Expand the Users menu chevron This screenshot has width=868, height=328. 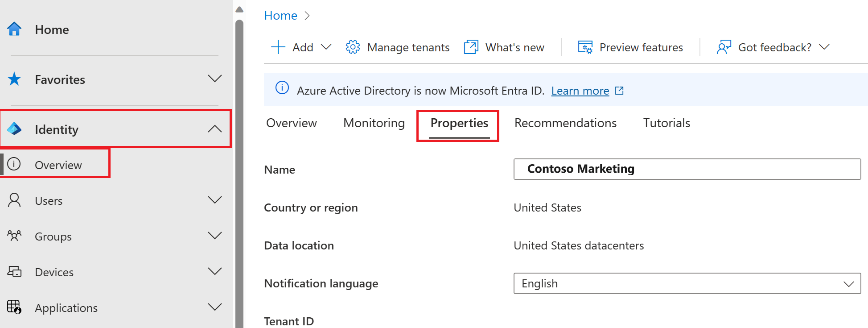[215, 200]
